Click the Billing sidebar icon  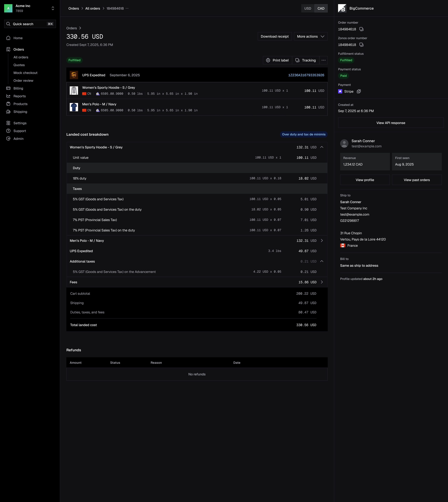click(x=8, y=88)
